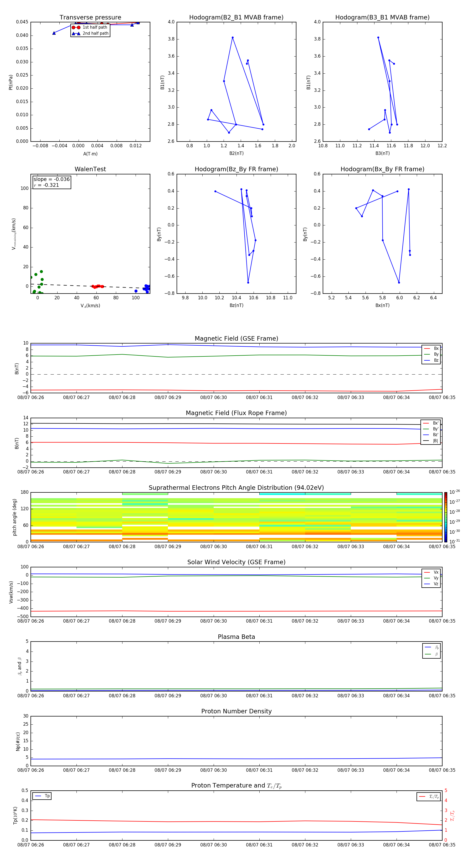
Task: Click the "Transverse pressure" plot title
Action: (90, 18)
